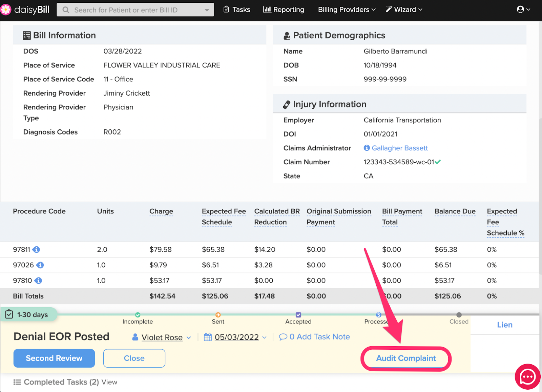This screenshot has width=542, height=392.
Task: Click the Incomplete status checkmark marker
Action: (x=138, y=315)
